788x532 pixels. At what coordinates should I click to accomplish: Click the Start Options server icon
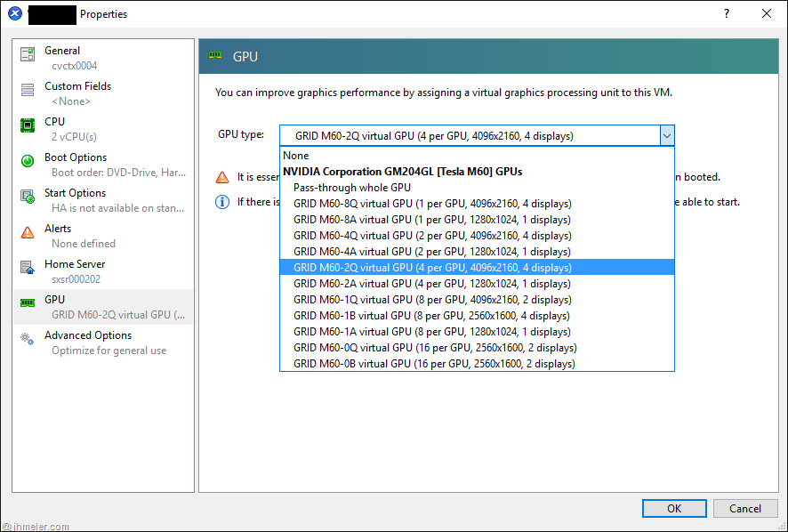(28, 197)
